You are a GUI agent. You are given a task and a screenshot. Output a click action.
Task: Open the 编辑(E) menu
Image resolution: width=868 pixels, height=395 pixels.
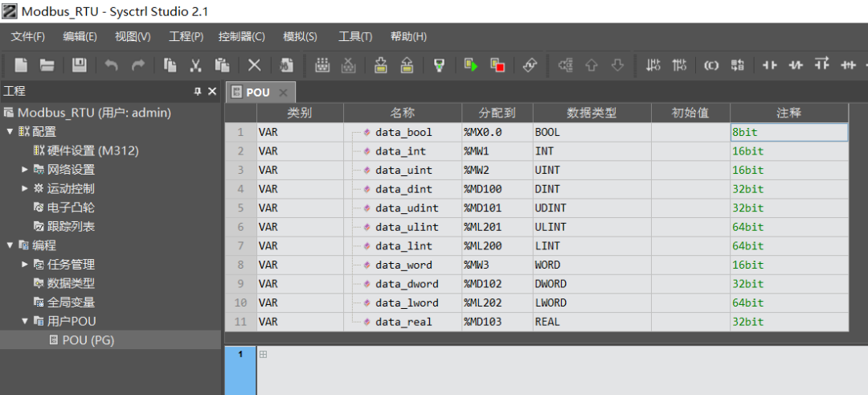(x=80, y=36)
